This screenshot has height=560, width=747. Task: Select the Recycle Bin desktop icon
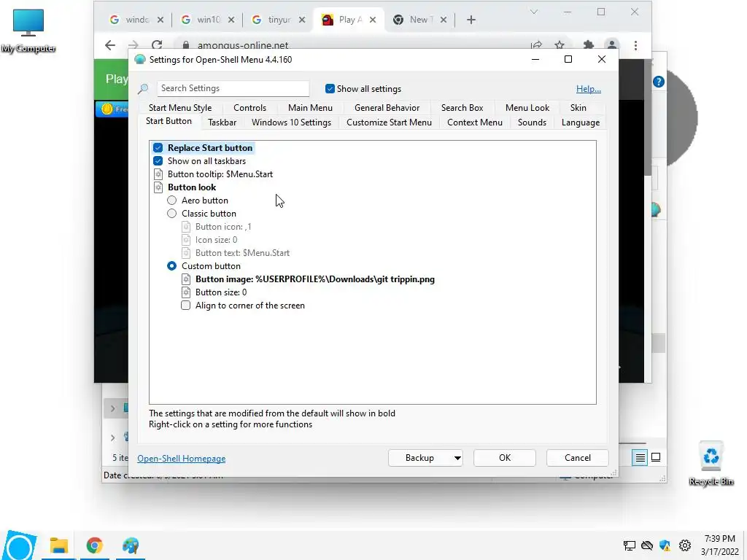[711, 463]
